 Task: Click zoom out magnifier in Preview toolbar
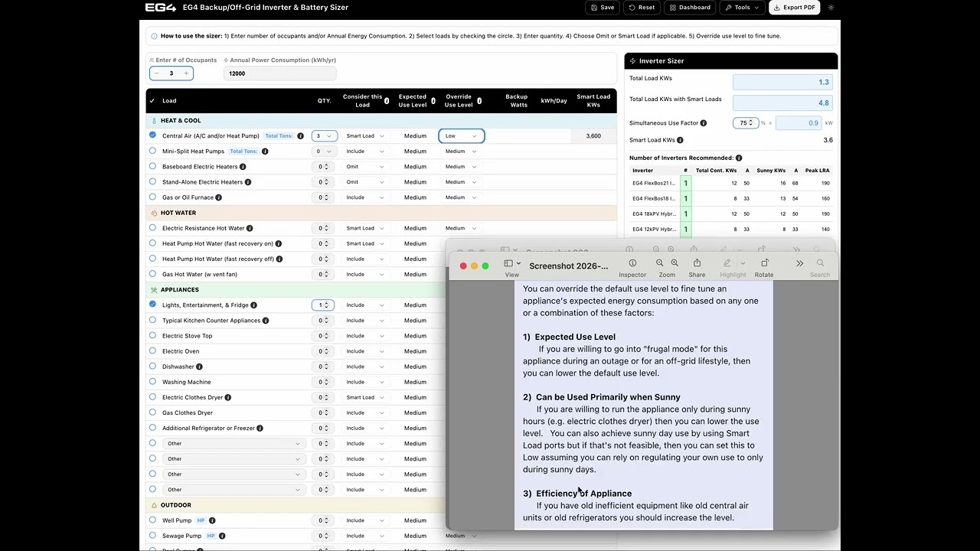(x=660, y=263)
